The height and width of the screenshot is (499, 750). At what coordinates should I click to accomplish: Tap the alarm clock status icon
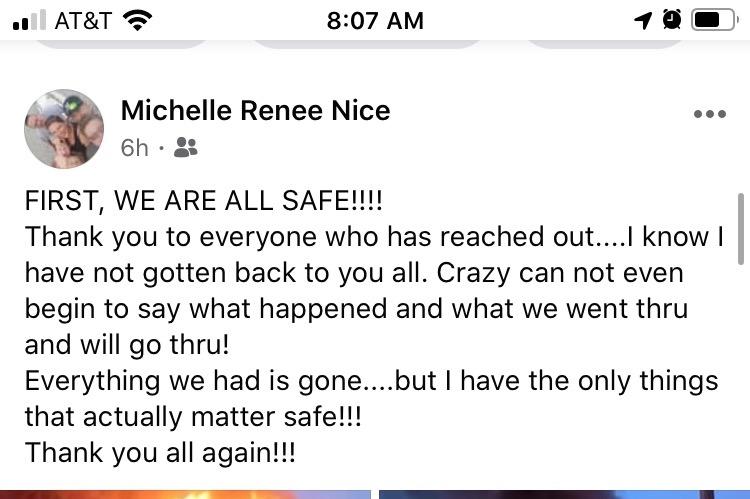point(672,20)
